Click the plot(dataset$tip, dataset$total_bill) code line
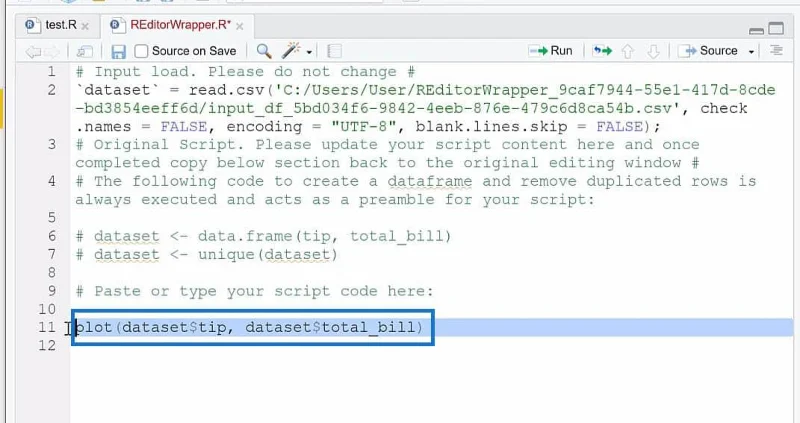Screen dimensions: 800x423 [249, 327]
